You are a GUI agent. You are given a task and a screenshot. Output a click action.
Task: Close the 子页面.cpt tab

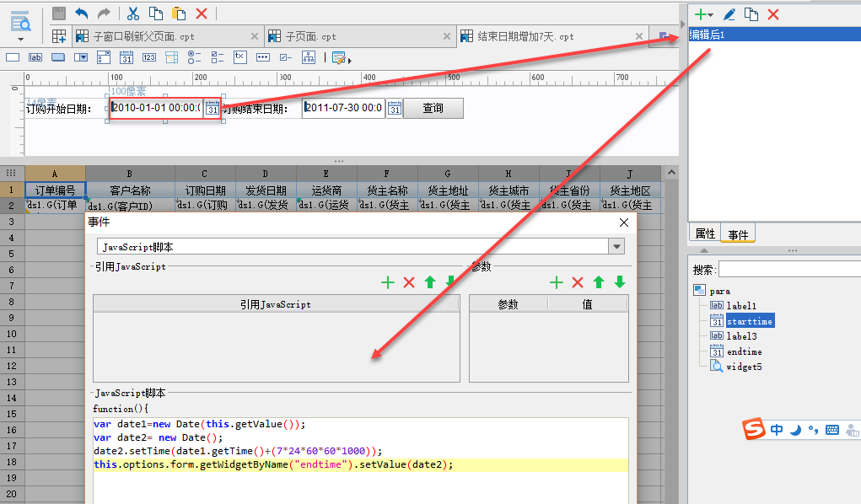(x=446, y=36)
